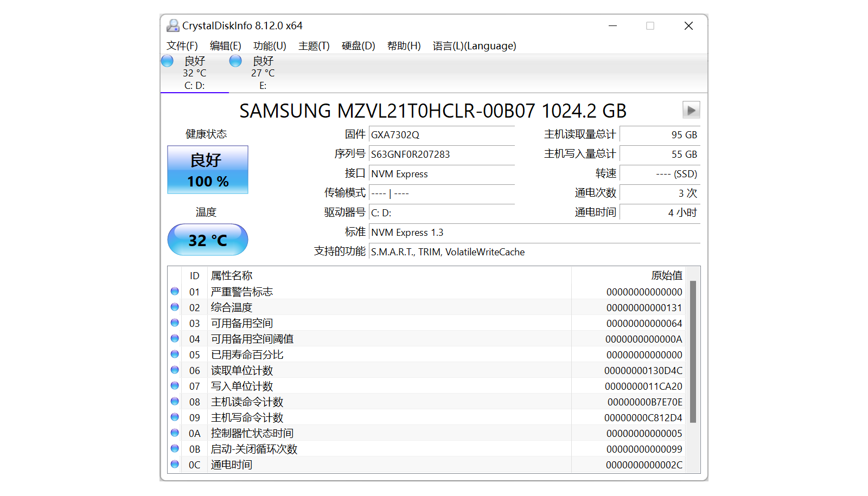Open the 功能(U) menu
Screen dimensions: 868x496
pos(270,46)
